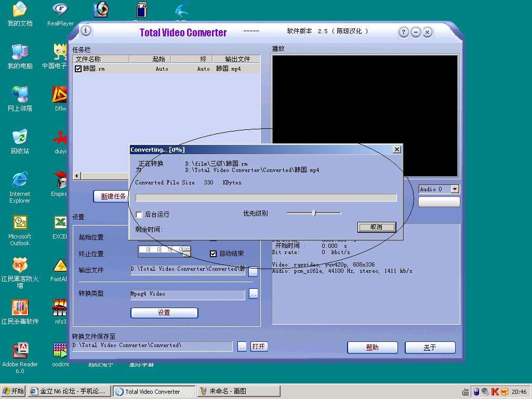Image resolution: width=532 pixels, height=399 pixels.
Task: Switch to 金立N6 论坛 taskbar window
Action: (x=69, y=391)
